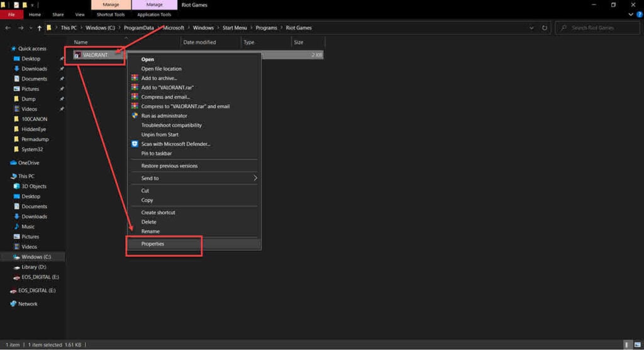The image size is (644, 350).
Task: Switch to details view icon
Action: (x=627, y=345)
